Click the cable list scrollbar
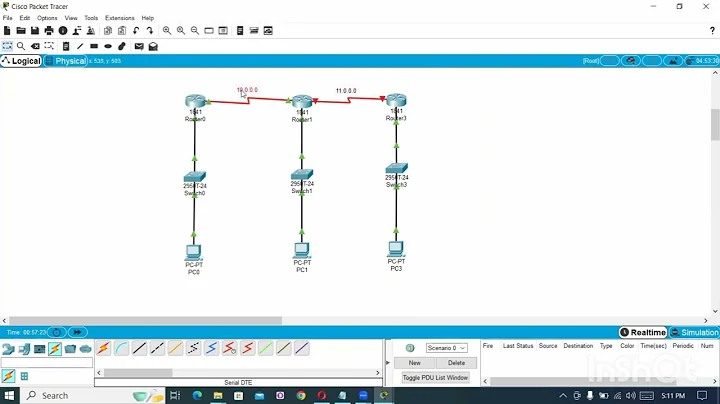Screen dimensions: 720x404 (138, 373)
